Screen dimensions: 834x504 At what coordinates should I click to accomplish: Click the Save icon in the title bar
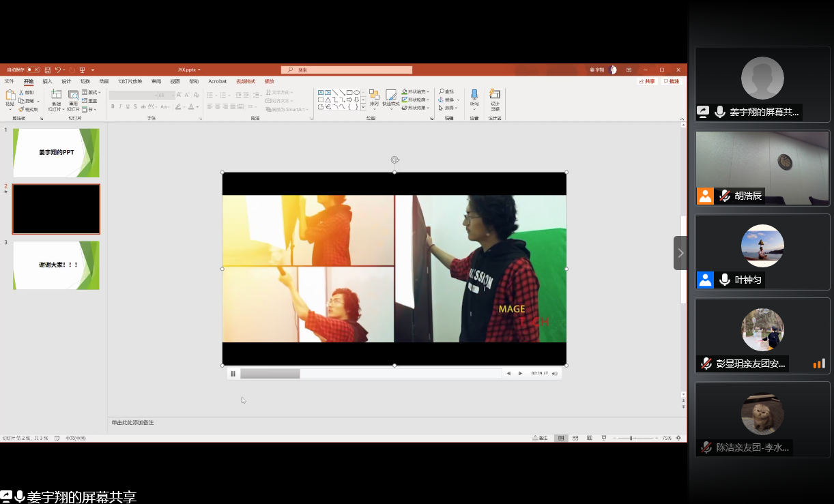coord(48,70)
